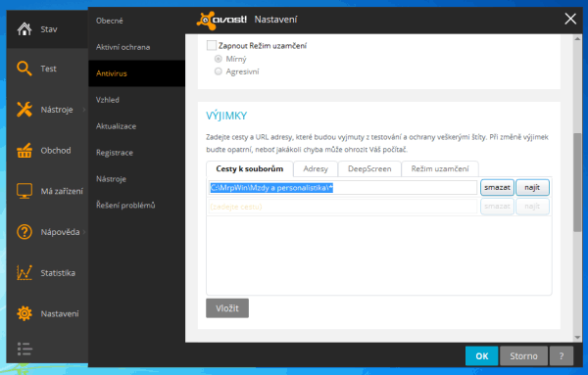Screen dimensions: 588x375
Task: Switch to the DeepScreen tab
Action: [369, 169]
